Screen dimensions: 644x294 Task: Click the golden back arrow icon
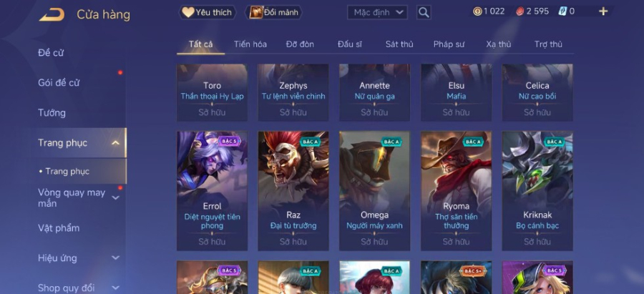click(x=52, y=15)
